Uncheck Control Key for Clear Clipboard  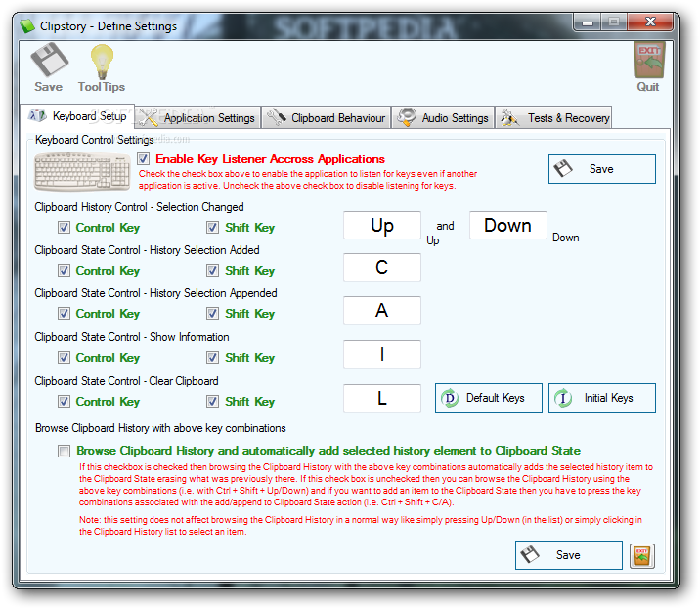point(64,402)
